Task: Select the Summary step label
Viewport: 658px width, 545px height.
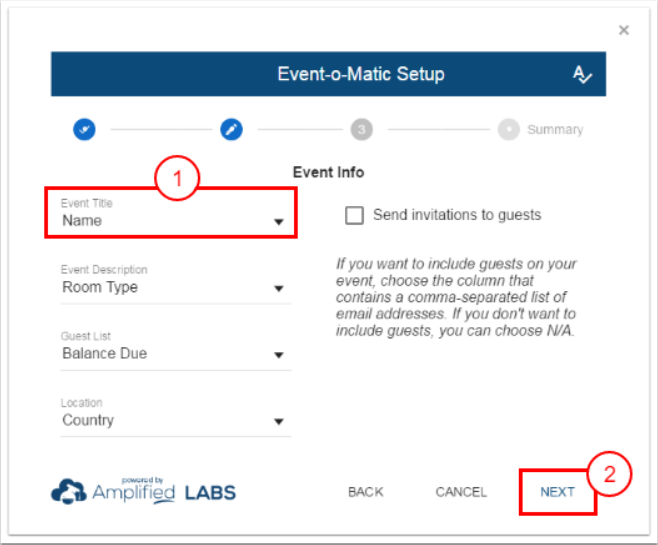Action: (555, 129)
